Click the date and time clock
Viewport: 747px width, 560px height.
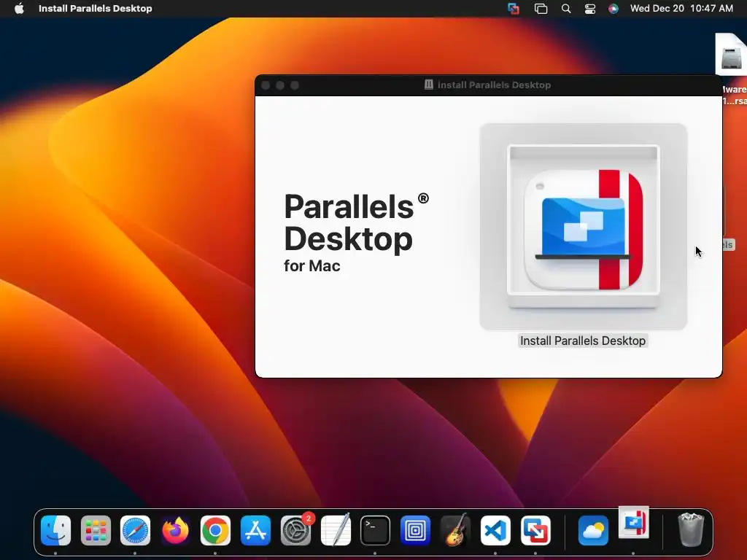point(681,8)
